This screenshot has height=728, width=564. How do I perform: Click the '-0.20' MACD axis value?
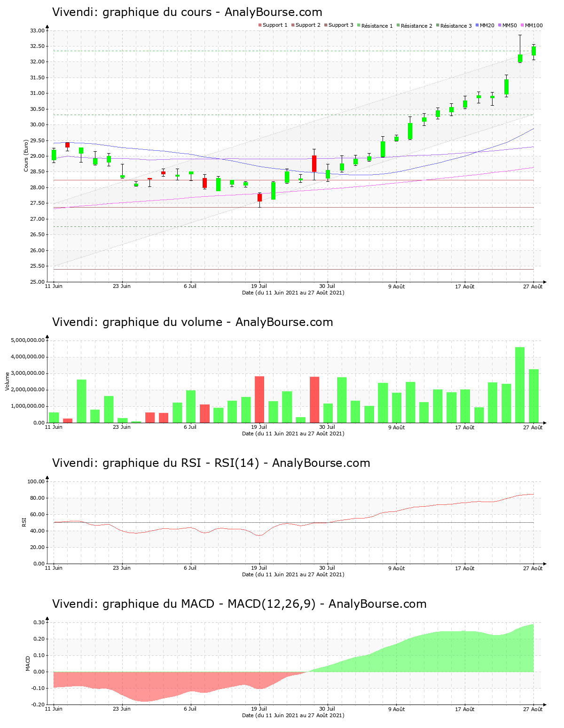point(38,705)
